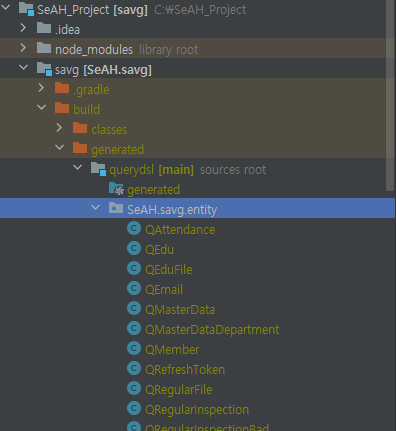The height and width of the screenshot is (431, 396).
Task: Expand the .idea folder
Action: point(23,28)
